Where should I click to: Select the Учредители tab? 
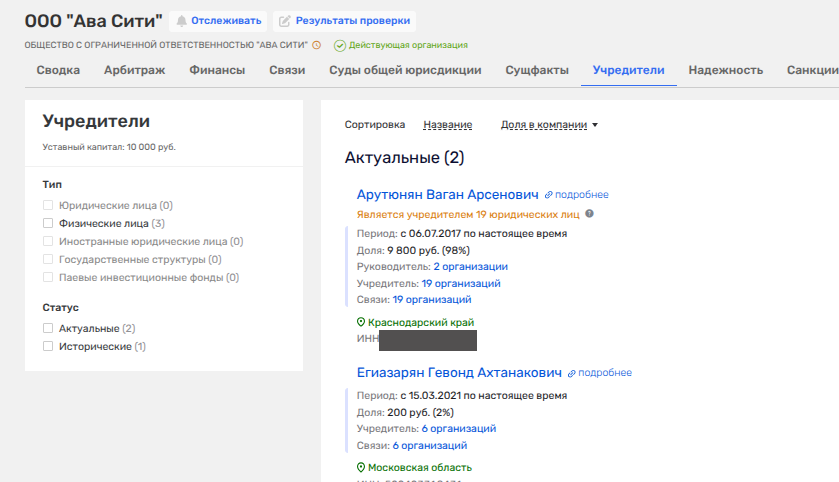629,70
